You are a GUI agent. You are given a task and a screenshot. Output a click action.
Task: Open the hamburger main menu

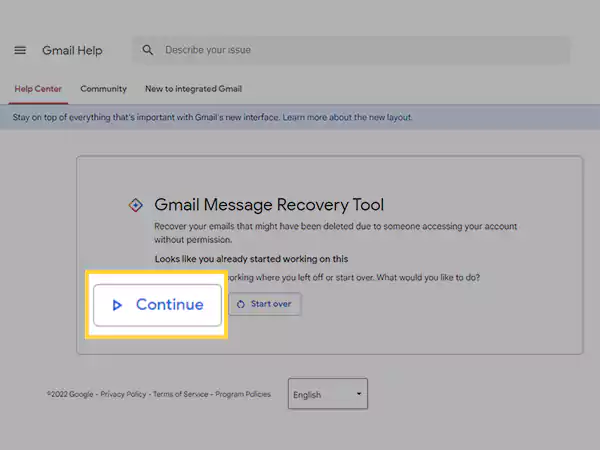click(x=20, y=50)
